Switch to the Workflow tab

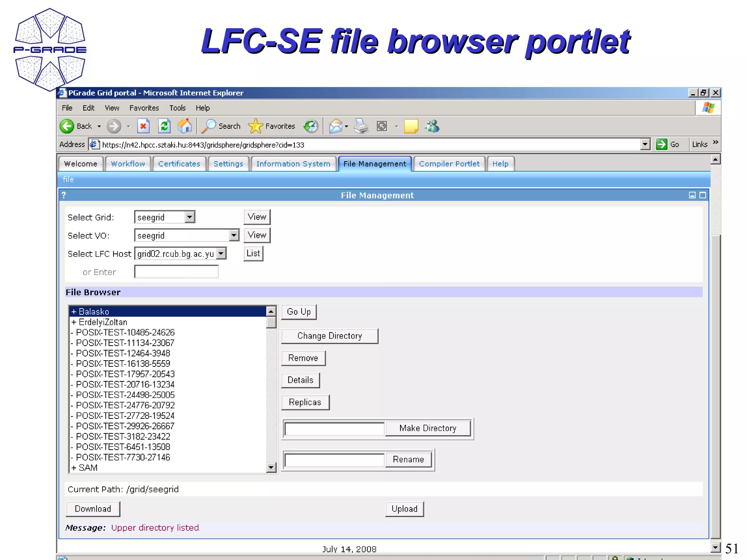pyautogui.click(x=128, y=164)
